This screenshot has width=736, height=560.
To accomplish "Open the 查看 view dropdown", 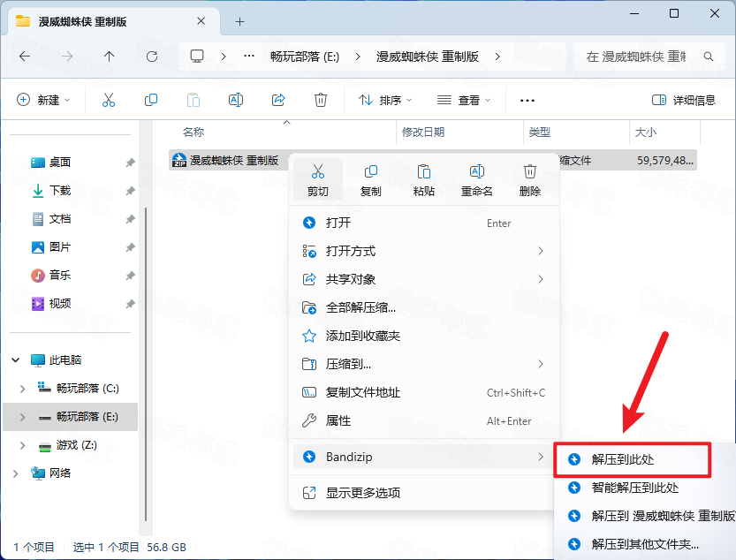I will point(464,100).
